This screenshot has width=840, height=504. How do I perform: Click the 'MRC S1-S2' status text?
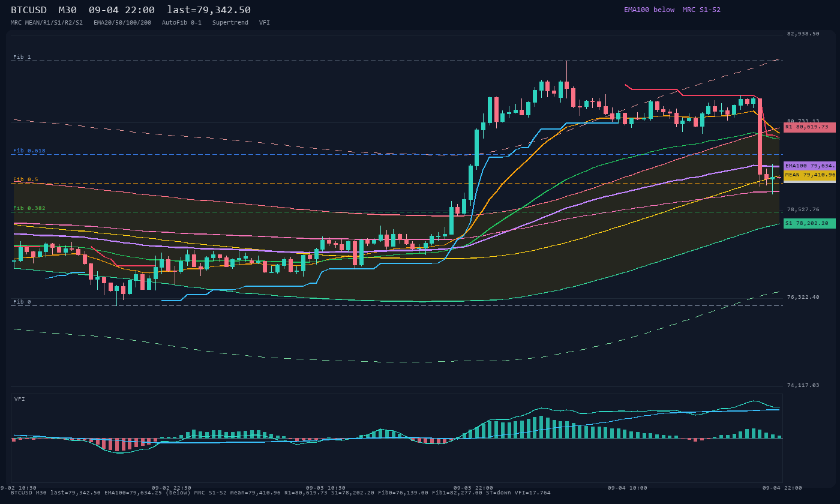coord(701,10)
